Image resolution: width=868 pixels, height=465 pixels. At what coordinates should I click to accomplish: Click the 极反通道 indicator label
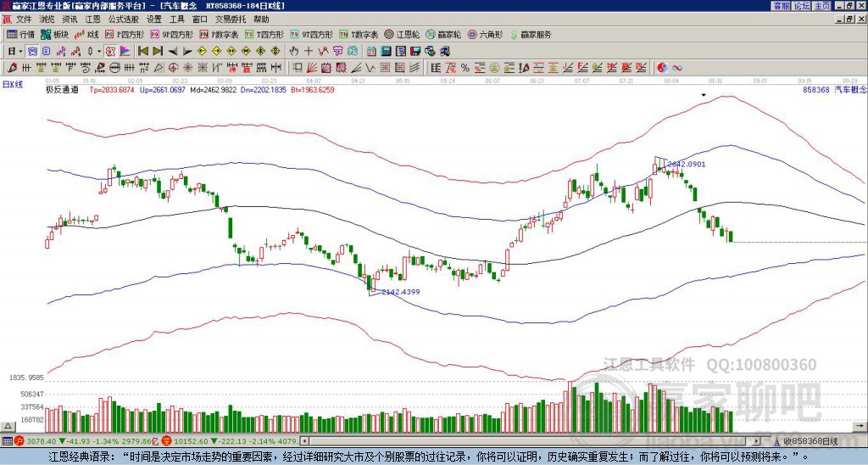pos(62,89)
